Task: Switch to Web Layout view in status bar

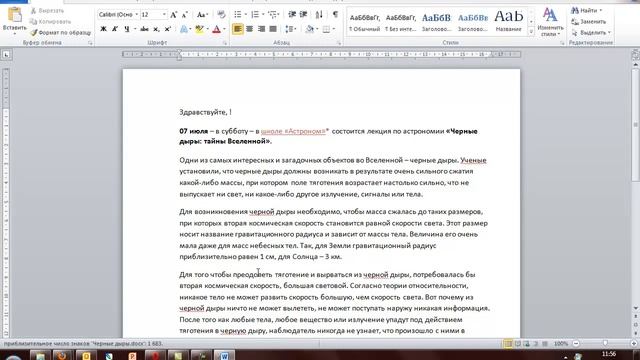Action: [x=527, y=344]
